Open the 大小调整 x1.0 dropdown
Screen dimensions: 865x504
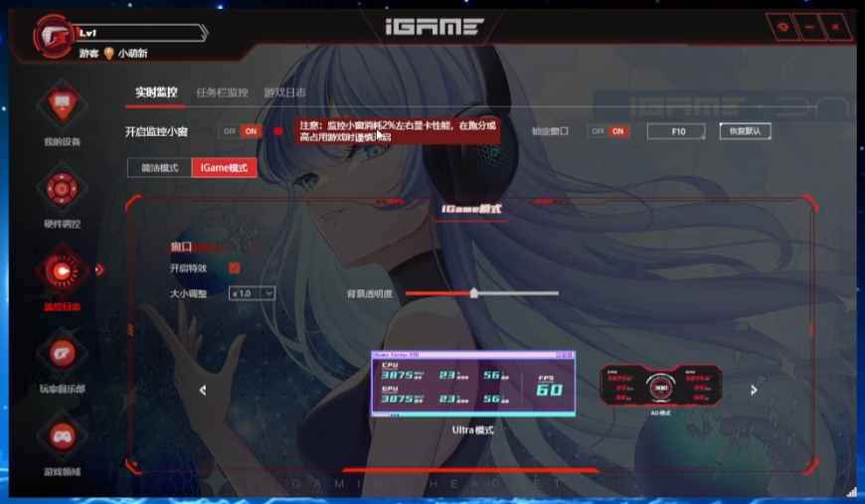tap(252, 293)
